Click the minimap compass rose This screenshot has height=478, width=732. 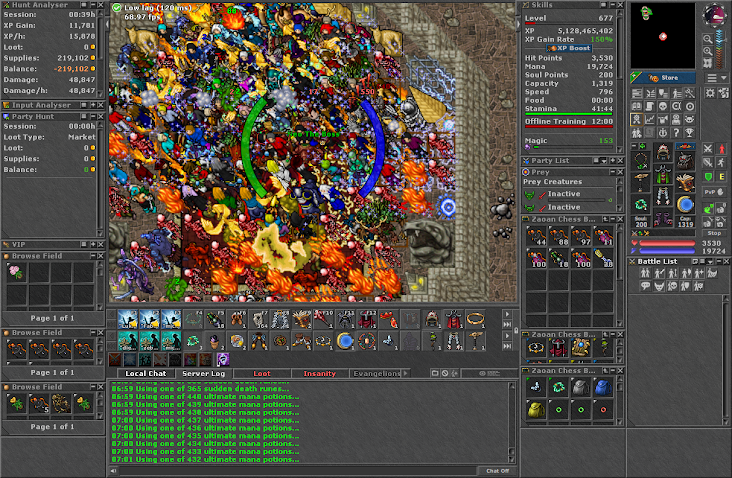click(x=714, y=14)
